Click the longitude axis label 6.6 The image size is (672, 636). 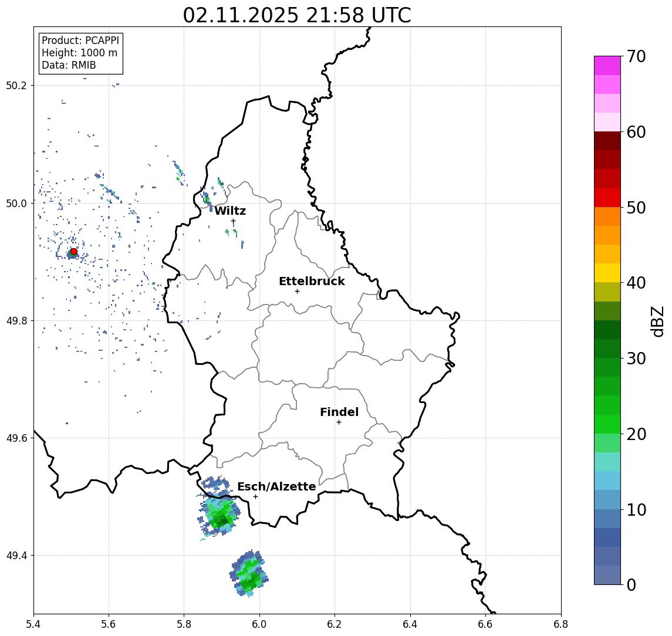click(x=485, y=624)
